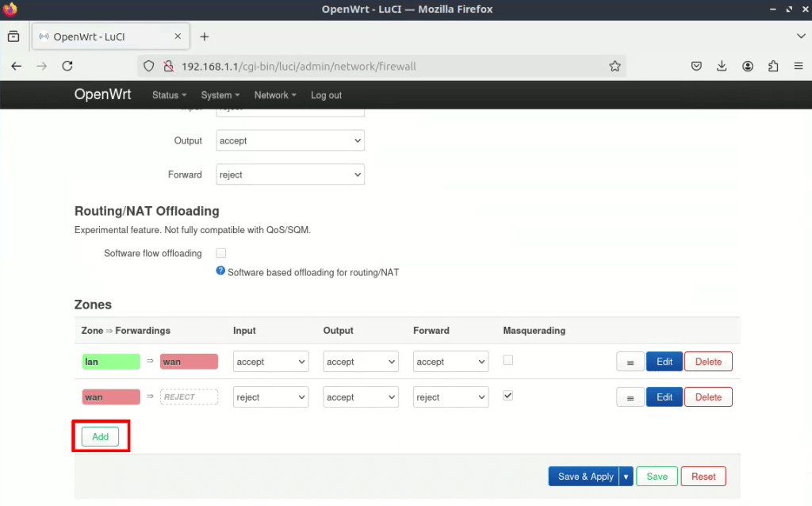
Task: Click the software offloading help icon
Action: 220,271
